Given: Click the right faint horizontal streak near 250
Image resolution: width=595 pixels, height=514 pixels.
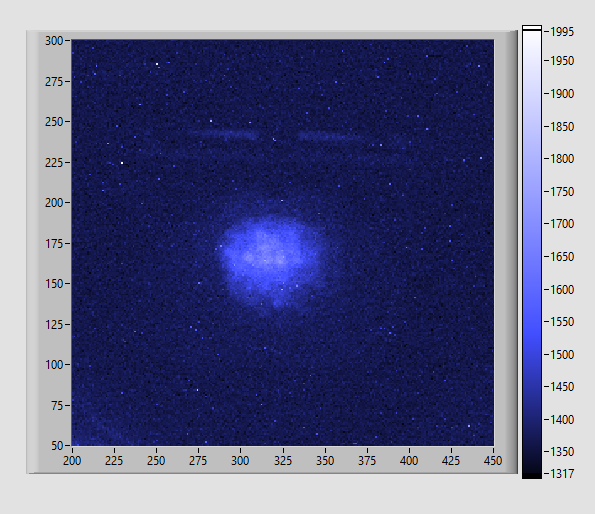Looking at the screenshot, I should pos(330,136).
